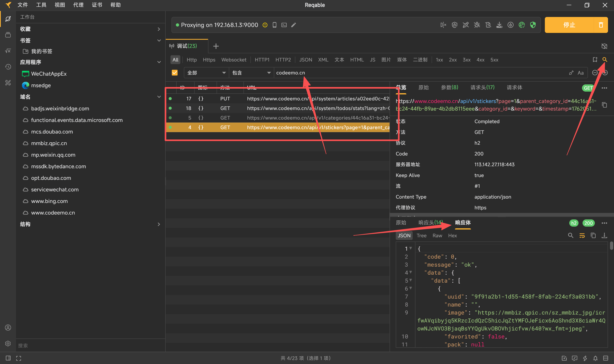This screenshot has width=614, height=364.
Task: Copy the request URL with the copy icon
Action: tap(604, 105)
